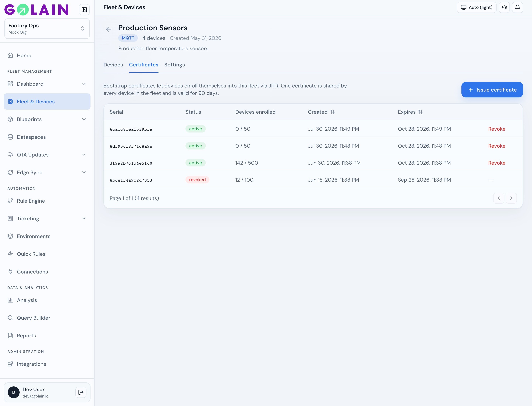Screen dimensions: 532x406
Task: Sort by Created column arrows
Action: tap(332, 112)
